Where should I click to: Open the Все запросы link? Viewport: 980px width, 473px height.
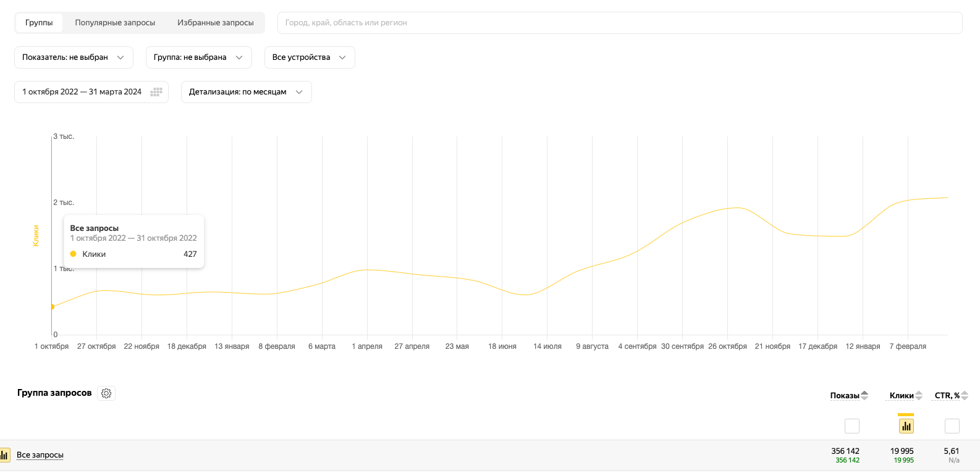40,455
